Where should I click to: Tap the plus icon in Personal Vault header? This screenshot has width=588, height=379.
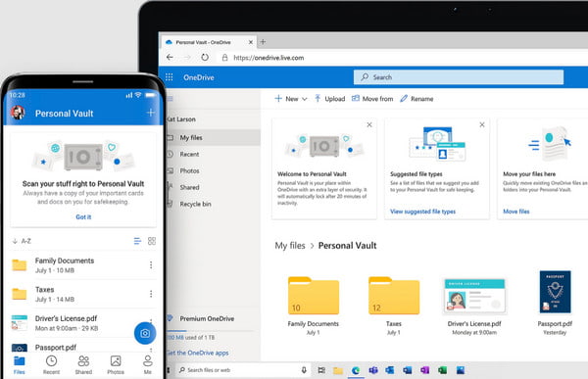coord(150,113)
